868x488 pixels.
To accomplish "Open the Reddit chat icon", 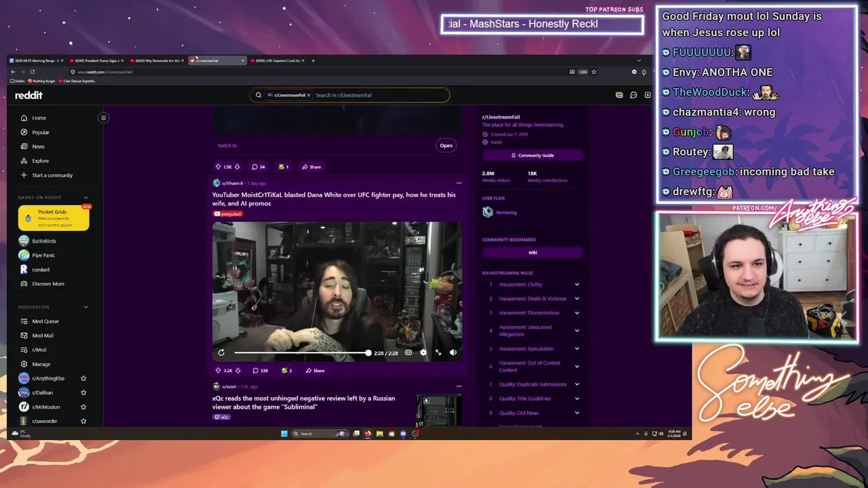I will (x=633, y=95).
